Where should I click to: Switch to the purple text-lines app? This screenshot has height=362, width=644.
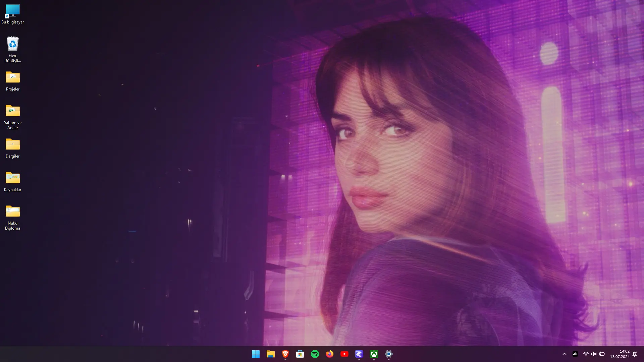tap(359, 354)
